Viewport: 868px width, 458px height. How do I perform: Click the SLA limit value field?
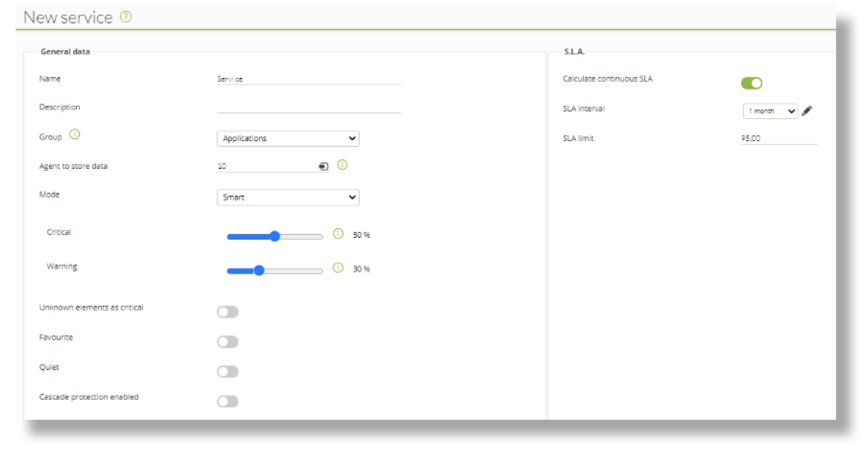(x=779, y=138)
